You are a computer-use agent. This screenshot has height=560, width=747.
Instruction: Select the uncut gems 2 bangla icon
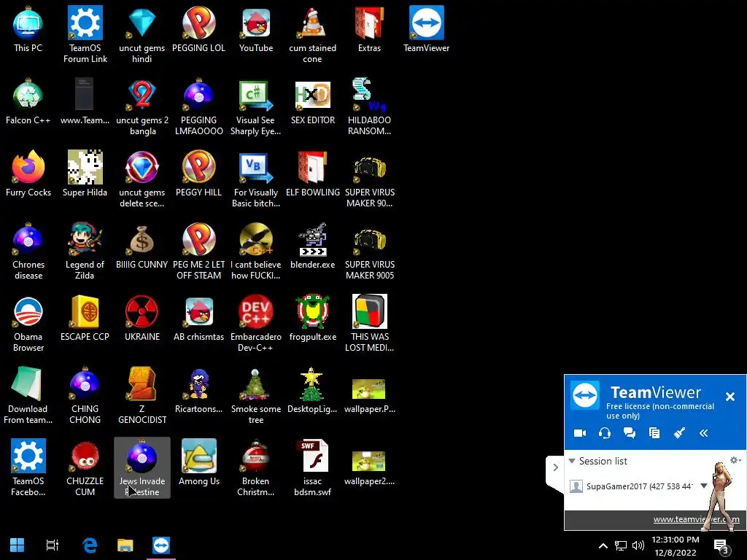pyautogui.click(x=142, y=106)
